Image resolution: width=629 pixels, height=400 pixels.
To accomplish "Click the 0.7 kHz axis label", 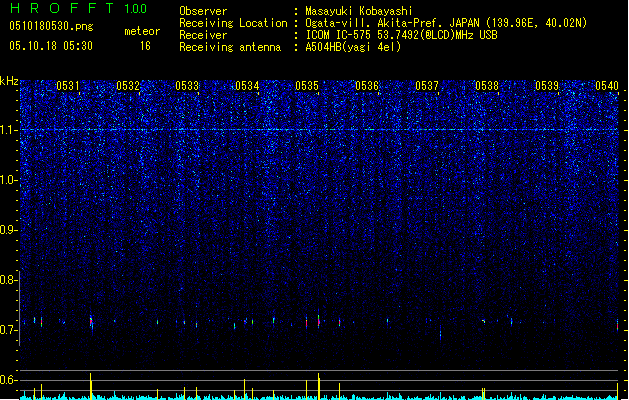I will pyautogui.click(x=9, y=330).
